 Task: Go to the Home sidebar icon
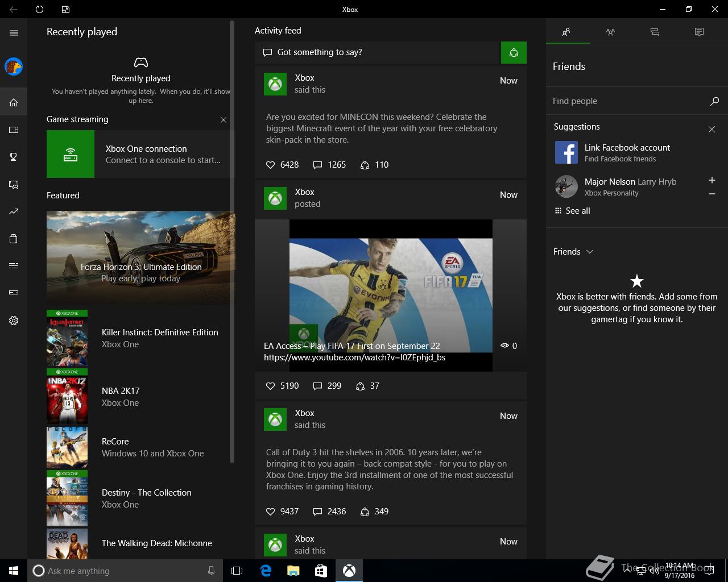14,102
